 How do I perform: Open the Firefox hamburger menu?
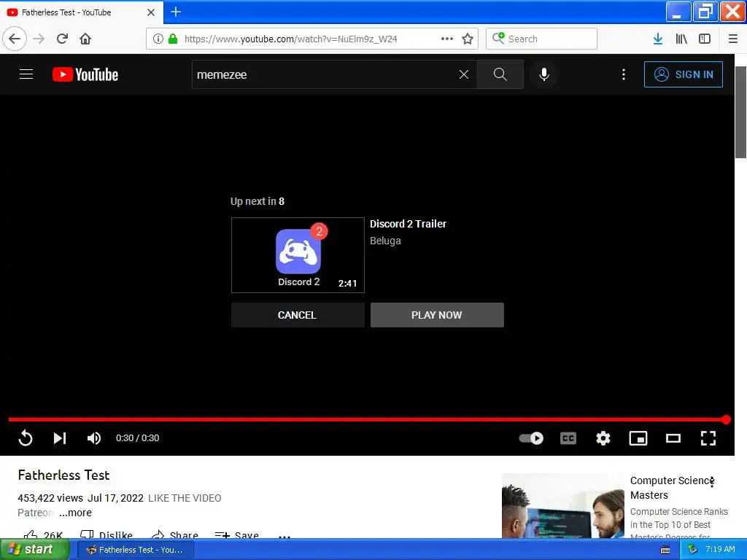[732, 39]
